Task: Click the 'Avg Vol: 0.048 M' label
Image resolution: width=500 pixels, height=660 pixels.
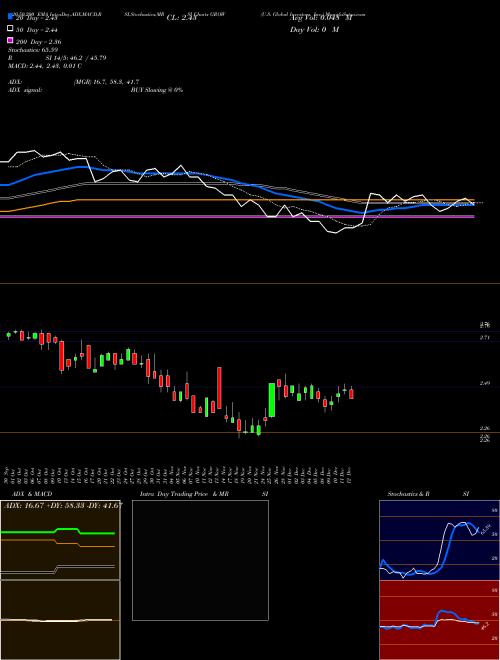Action: [x=321, y=18]
